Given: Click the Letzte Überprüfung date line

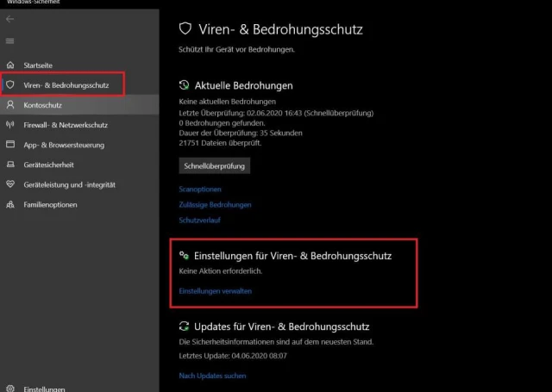Looking at the screenshot, I should pos(276,113).
